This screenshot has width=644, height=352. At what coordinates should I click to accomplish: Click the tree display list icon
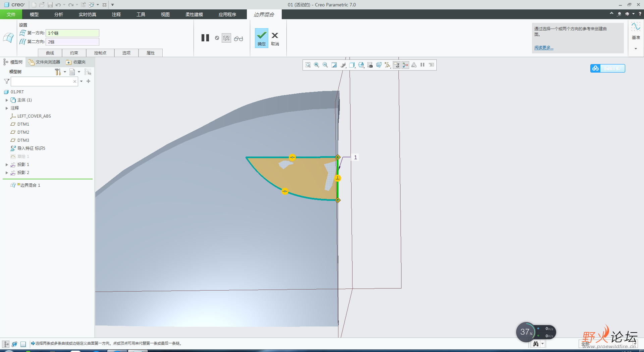[72, 72]
